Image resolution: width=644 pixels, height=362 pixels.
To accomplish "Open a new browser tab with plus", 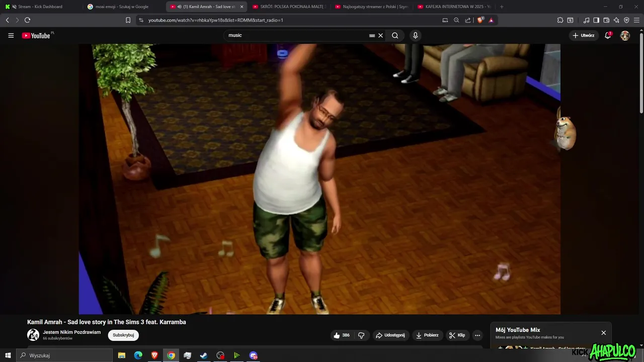I will 502,7.
